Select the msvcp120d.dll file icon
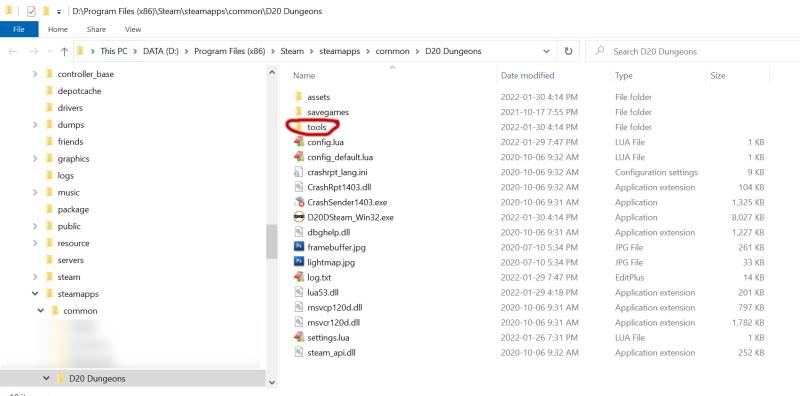The height and width of the screenshot is (396, 800). click(299, 307)
